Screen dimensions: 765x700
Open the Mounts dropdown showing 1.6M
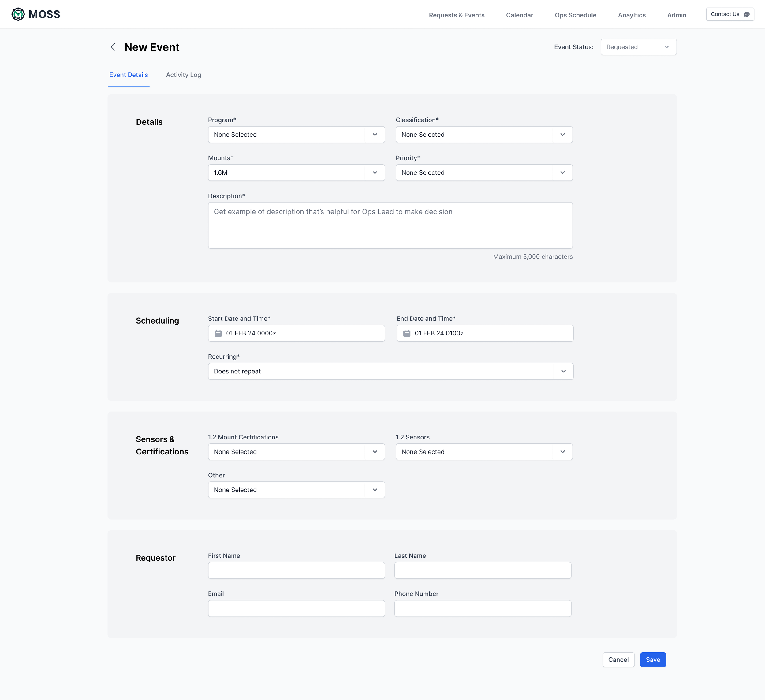pyautogui.click(x=296, y=172)
